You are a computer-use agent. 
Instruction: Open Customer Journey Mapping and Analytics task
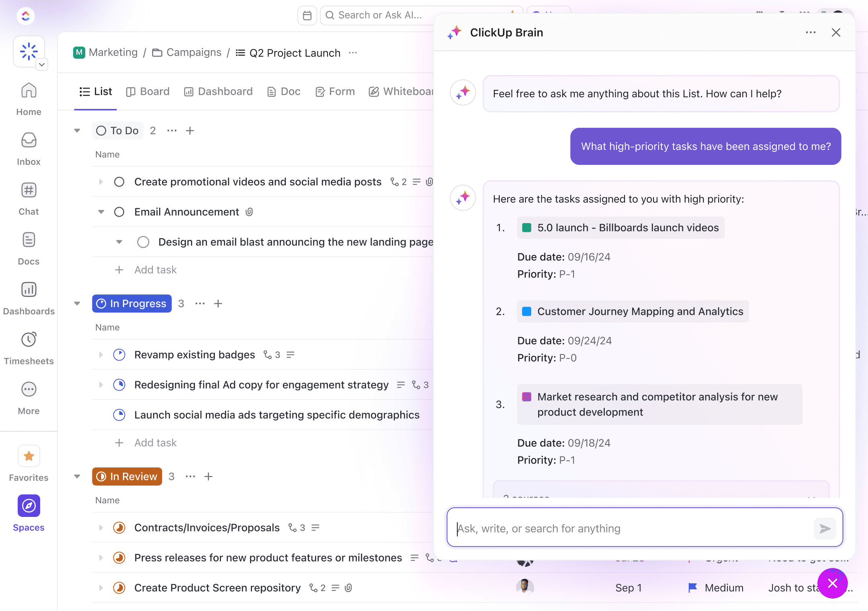click(640, 312)
